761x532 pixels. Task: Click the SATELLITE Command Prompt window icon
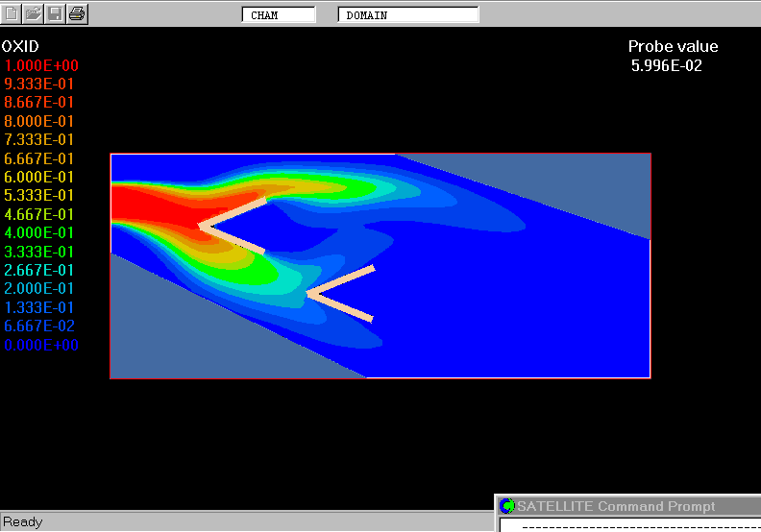(506, 506)
